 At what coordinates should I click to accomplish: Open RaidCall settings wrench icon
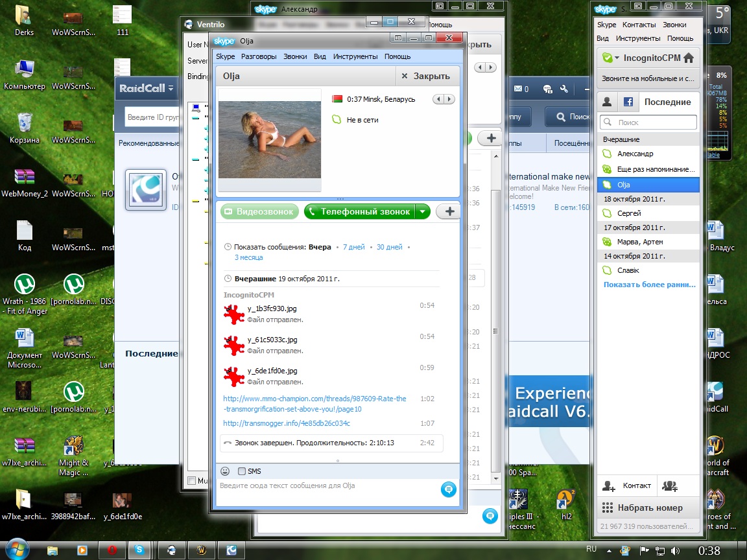coord(564,89)
